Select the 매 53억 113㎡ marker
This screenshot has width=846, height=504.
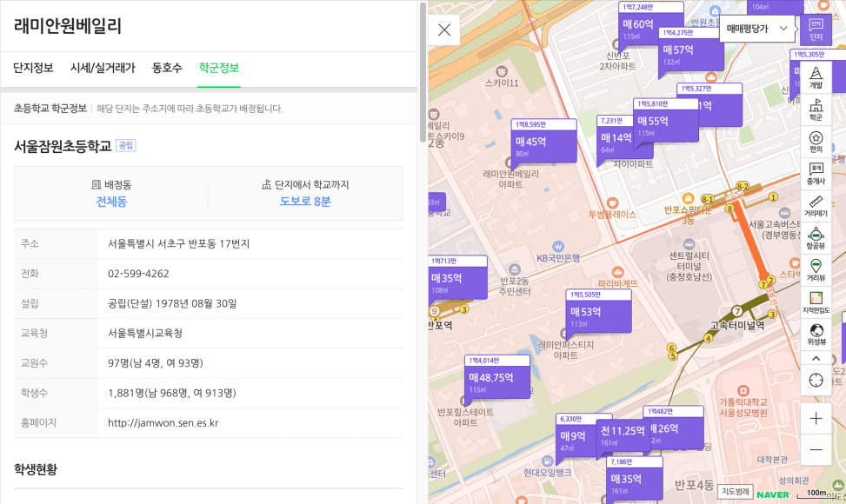(598, 312)
